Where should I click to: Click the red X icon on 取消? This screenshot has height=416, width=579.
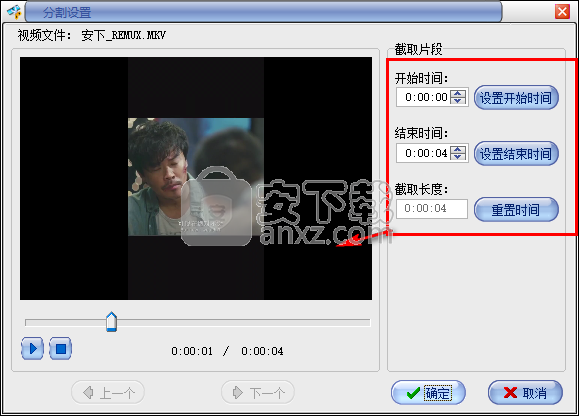[510, 393]
